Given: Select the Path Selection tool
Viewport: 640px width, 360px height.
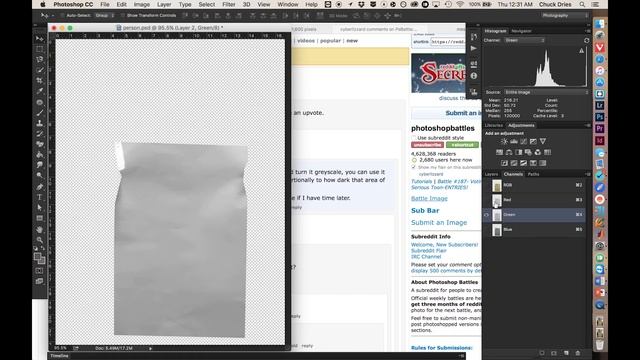Looking at the screenshot, I should [x=40, y=208].
